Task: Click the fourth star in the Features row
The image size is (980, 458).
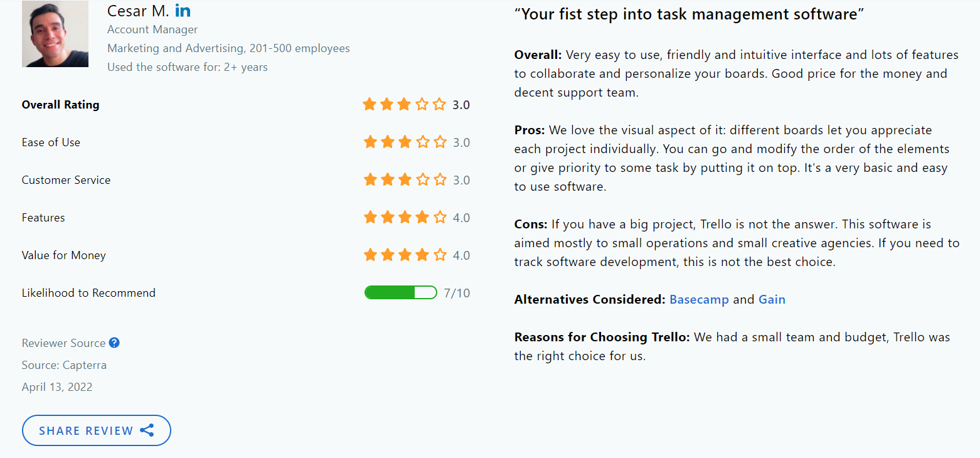Action: (422, 217)
